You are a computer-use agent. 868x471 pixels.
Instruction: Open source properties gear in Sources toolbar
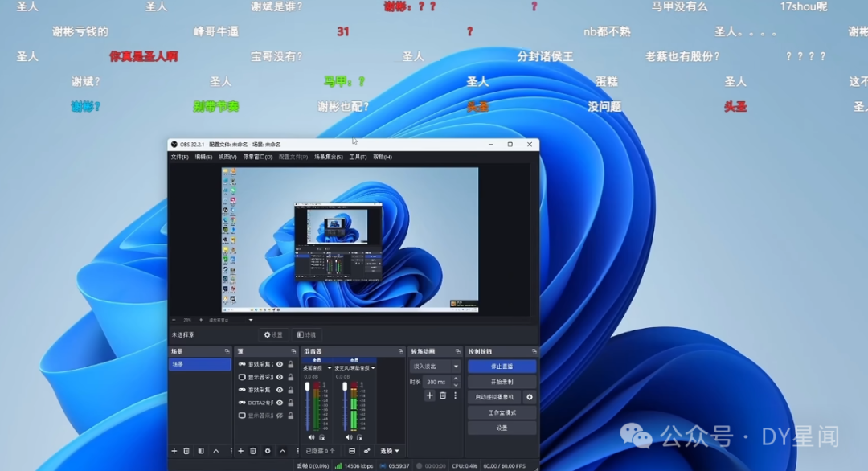coord(268,451)
